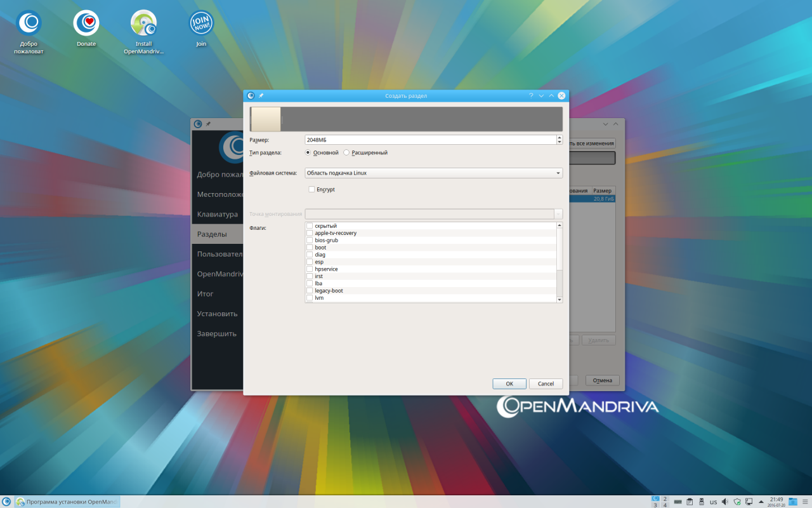Open the OpenMandriva application launcher in the panel
812x508 pixels.
6,502
